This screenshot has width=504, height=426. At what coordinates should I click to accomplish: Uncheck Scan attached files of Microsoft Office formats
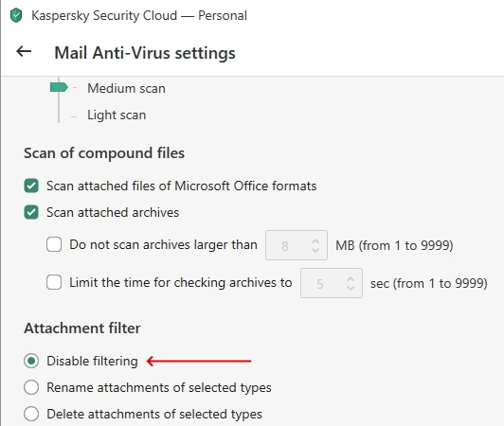pos(31,186)
